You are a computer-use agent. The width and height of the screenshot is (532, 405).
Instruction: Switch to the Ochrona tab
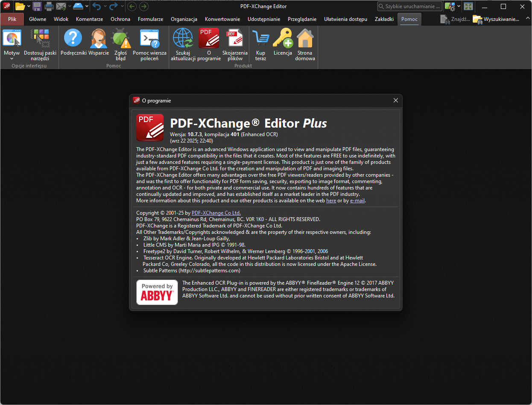[x=120, y=19]
